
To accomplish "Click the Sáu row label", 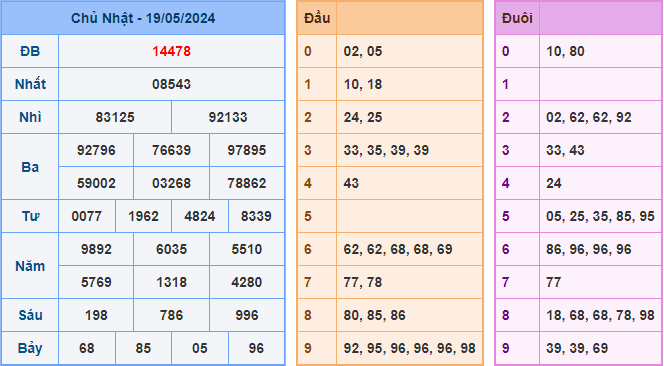I will [x=30, y=316].
